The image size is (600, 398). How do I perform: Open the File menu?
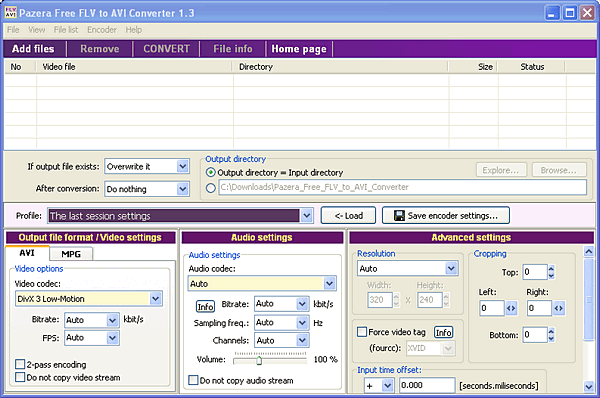pos(13,30)
